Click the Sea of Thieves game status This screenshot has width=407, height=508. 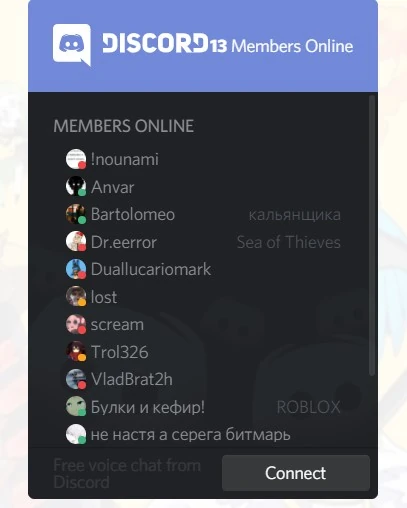coord(289,242)
